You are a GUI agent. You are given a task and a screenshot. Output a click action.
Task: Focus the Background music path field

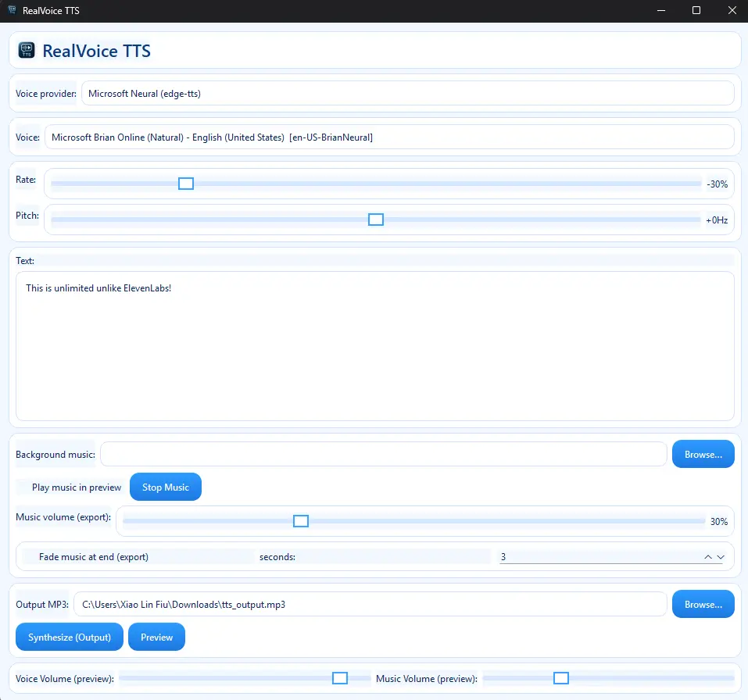(384, 455)
